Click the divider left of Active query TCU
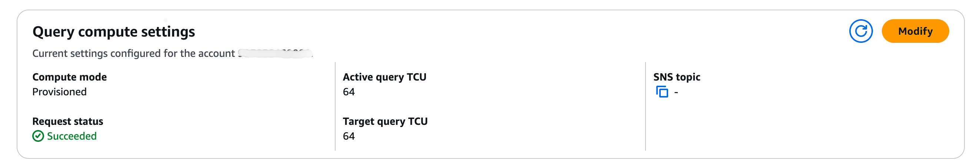The width and height of the screenshot is (980, 164). (335, 106)
